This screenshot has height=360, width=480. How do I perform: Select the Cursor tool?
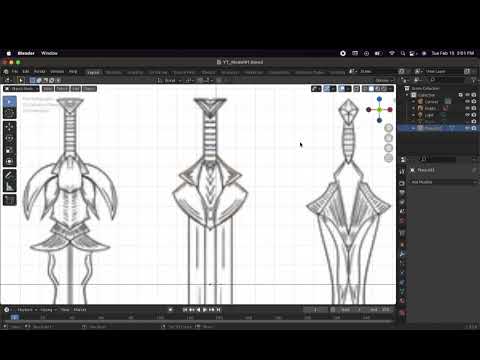[x=9, y=113]
